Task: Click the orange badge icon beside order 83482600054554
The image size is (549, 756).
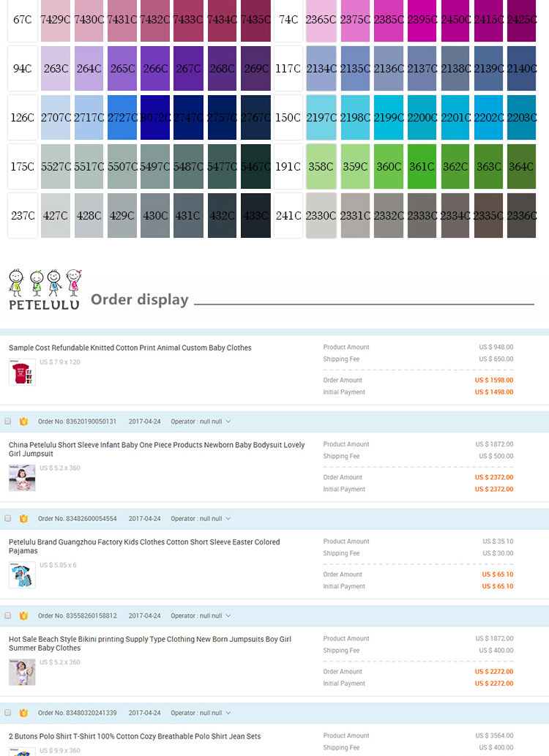Action: (x=23, y=519)
